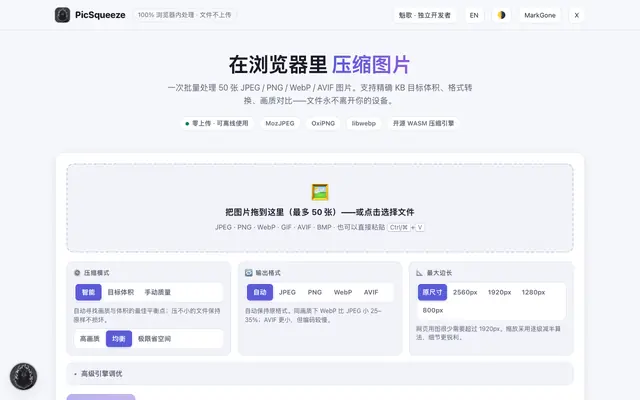The width and height of the screenshot is (640, 400).
Task: Click the OxiPNG badge
Action: [x=323, y=123]
